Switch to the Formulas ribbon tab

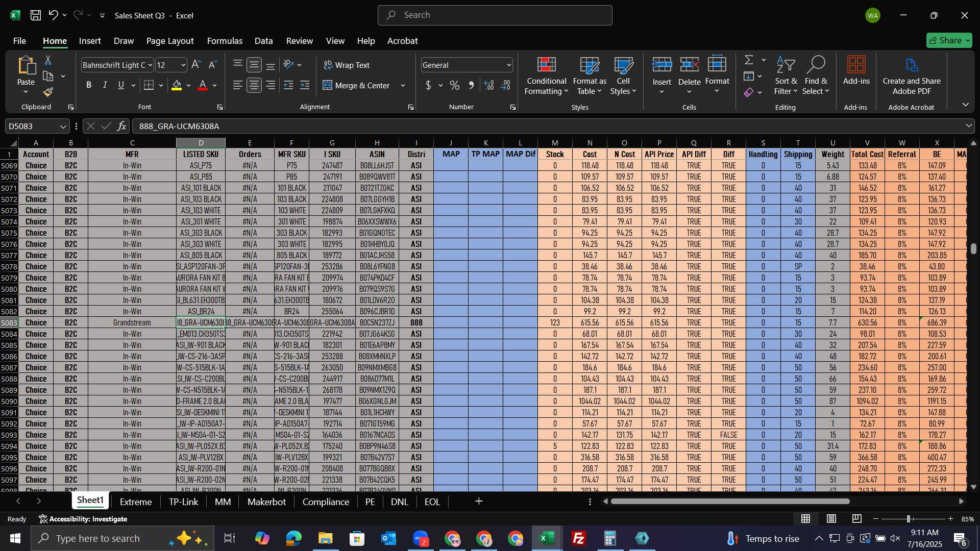225,41
